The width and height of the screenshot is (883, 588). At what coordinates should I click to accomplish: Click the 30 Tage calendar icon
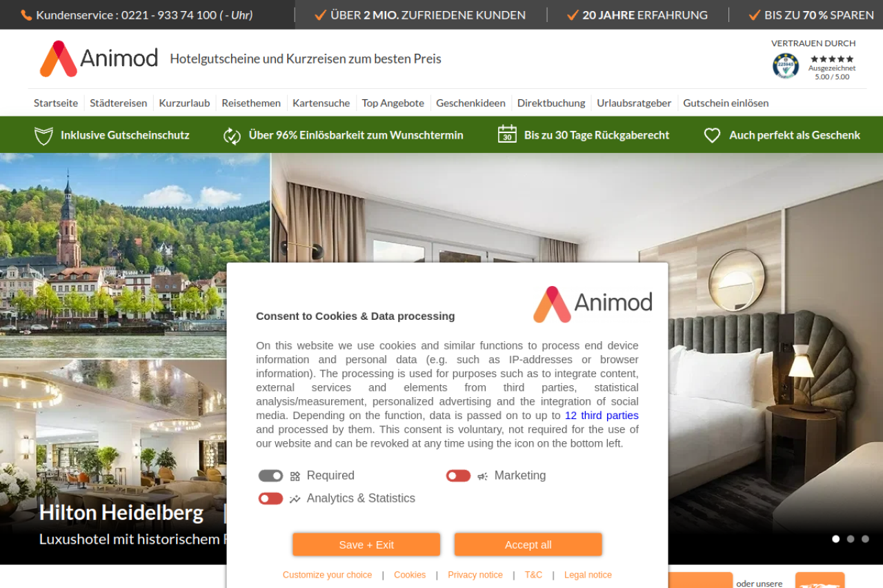pos(507,134)
